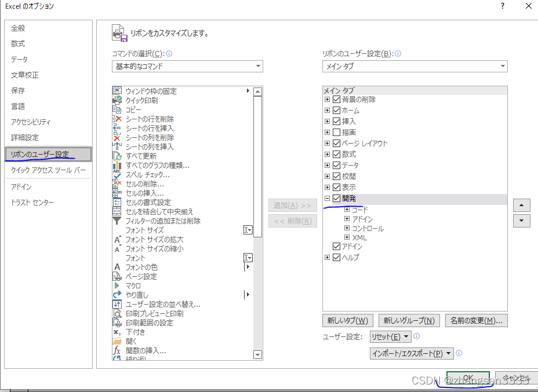Click the 名前の変更 button
This screenshot has width=538, height=392.
(x=476, y=321)
